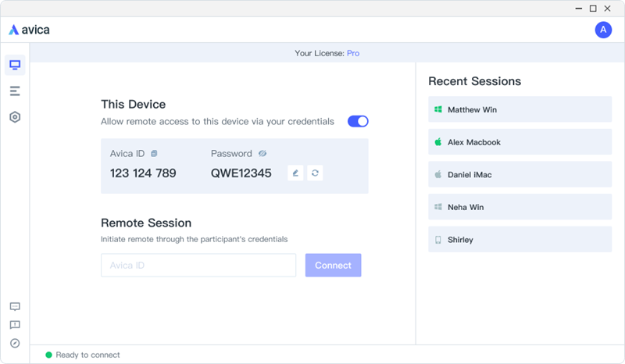Select Daniel iMac recent session
Viewport: 625px width, 364px height.
pos(520,174)
